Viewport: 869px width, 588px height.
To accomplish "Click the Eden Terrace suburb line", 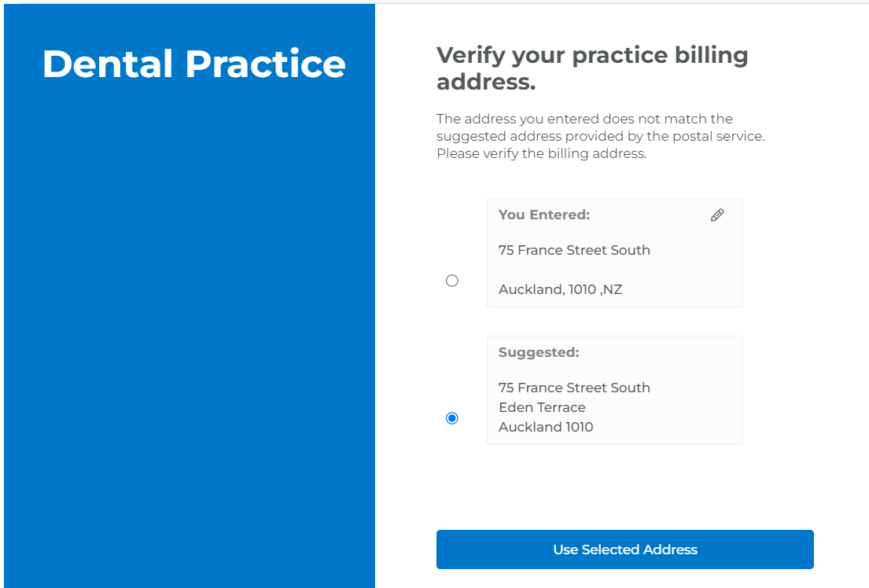I will 542,407.
